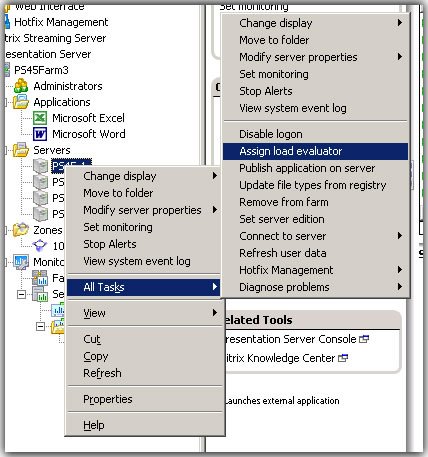Select the Applications tree node
428x457 pixels.
coord(62,102)
